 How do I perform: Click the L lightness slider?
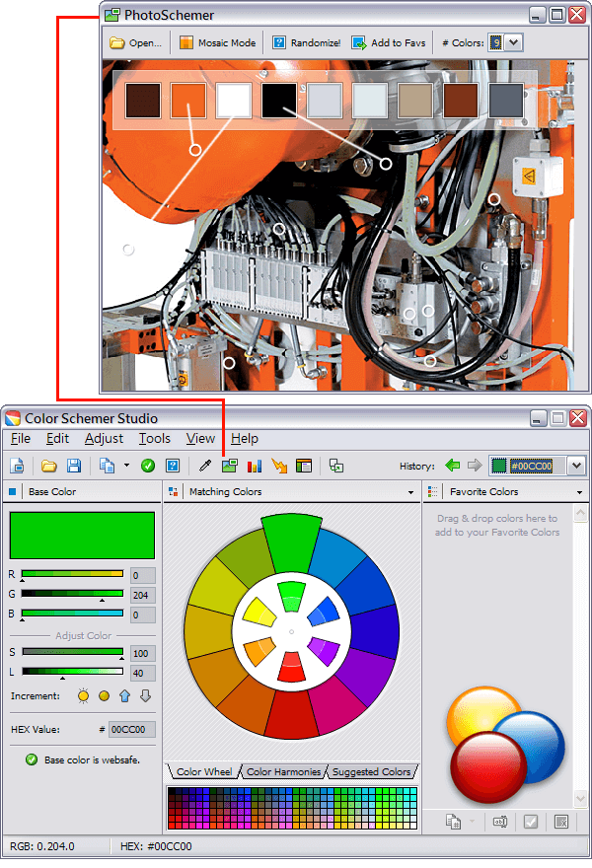click(72, 672)
